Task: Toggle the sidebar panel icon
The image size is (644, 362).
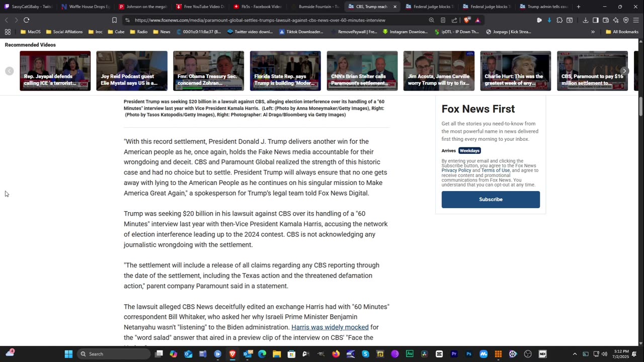Action: [x=596, y=20]
